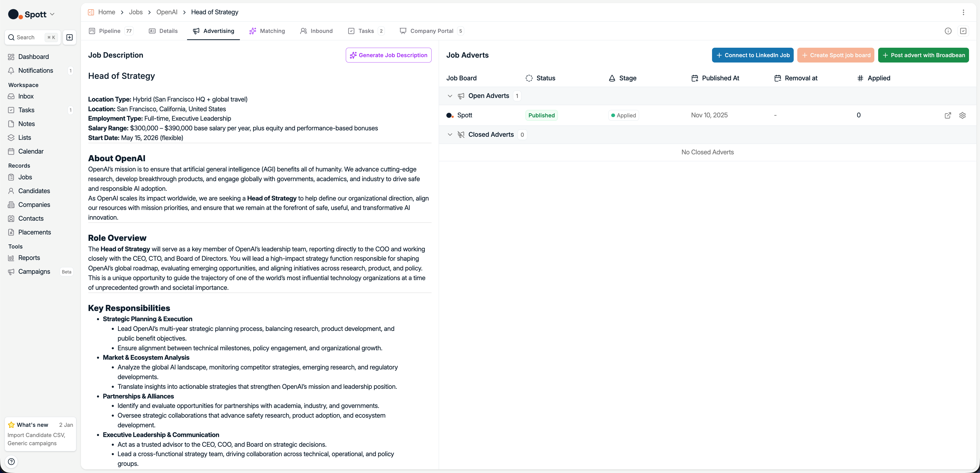Click the Lists sidebar icon

[11, 137]
